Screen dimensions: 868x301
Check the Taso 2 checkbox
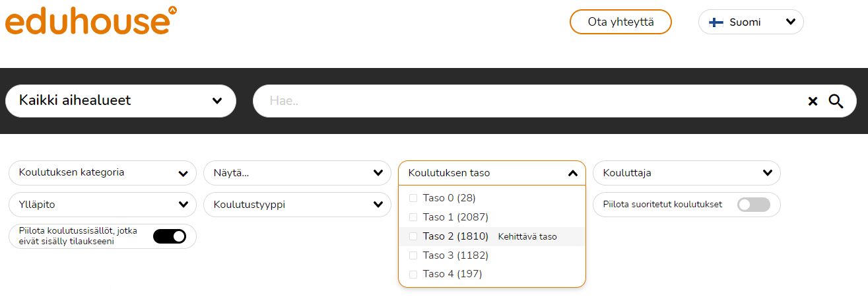coord(414,236)
